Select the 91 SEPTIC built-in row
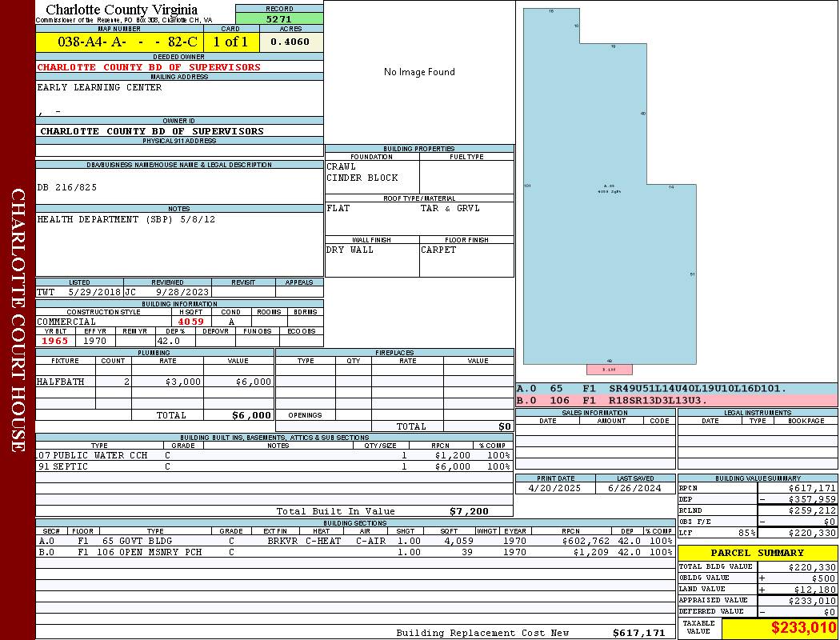This screenshot has height=640, width=840. click(273, 466)
